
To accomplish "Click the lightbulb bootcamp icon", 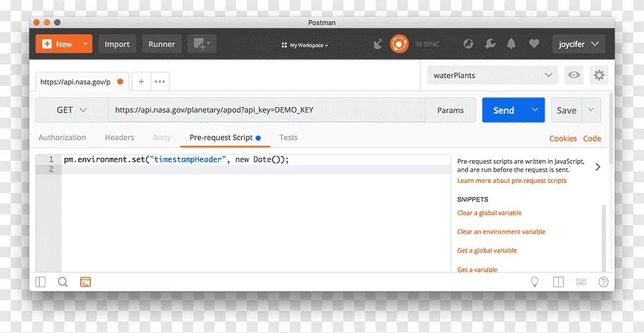I will [535, 282].
